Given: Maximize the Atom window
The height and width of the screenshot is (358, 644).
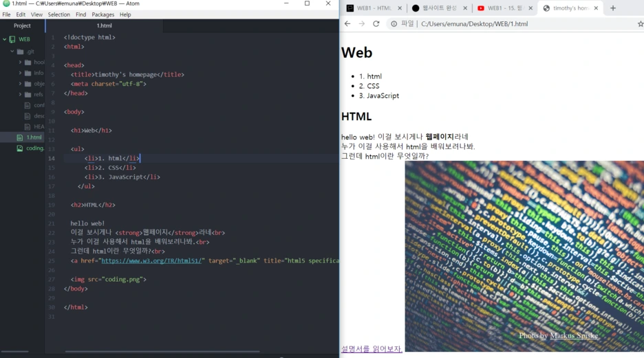Looking at the screenshot, I should pos(307,3).
